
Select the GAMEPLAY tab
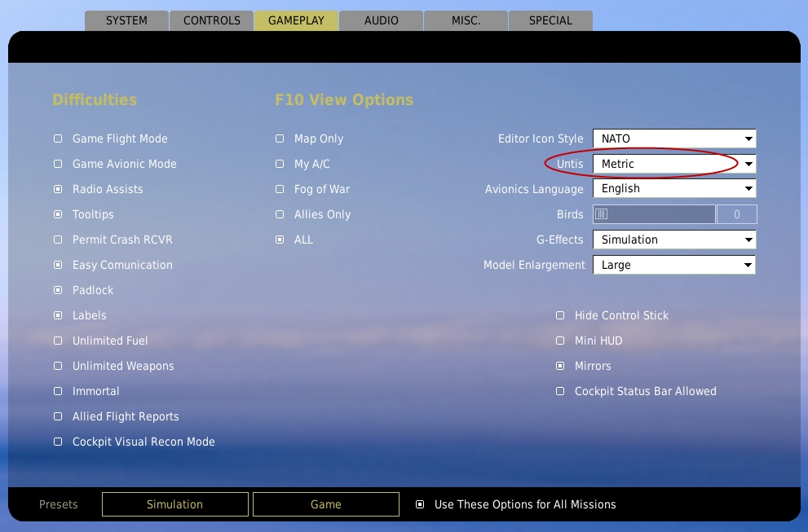coord(296,20)
